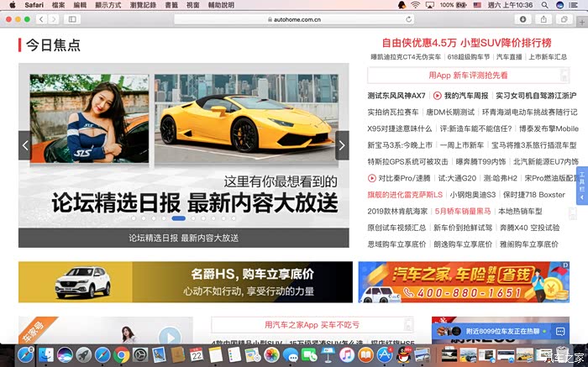588x367 pixels.
Task: Open the yellow sports car thumbnail
Action: click(x=244, y=116)
